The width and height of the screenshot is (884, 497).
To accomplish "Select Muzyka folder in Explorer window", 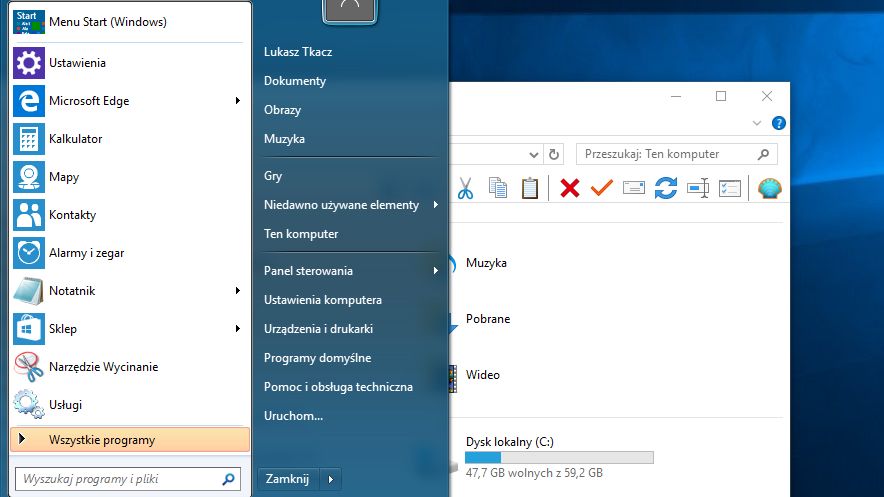I will pos(486,263).
